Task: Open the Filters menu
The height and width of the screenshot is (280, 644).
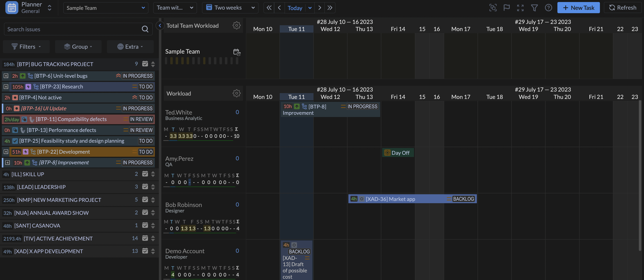Action: (26, 47)
